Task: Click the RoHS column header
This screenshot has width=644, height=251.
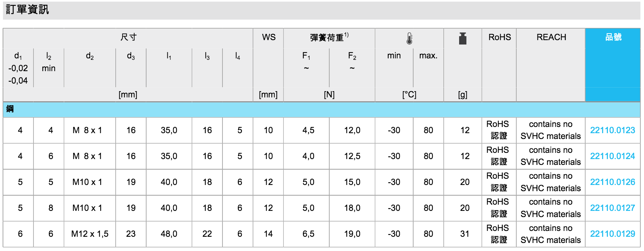Action: pyautogui.click(x=499, y=37)
